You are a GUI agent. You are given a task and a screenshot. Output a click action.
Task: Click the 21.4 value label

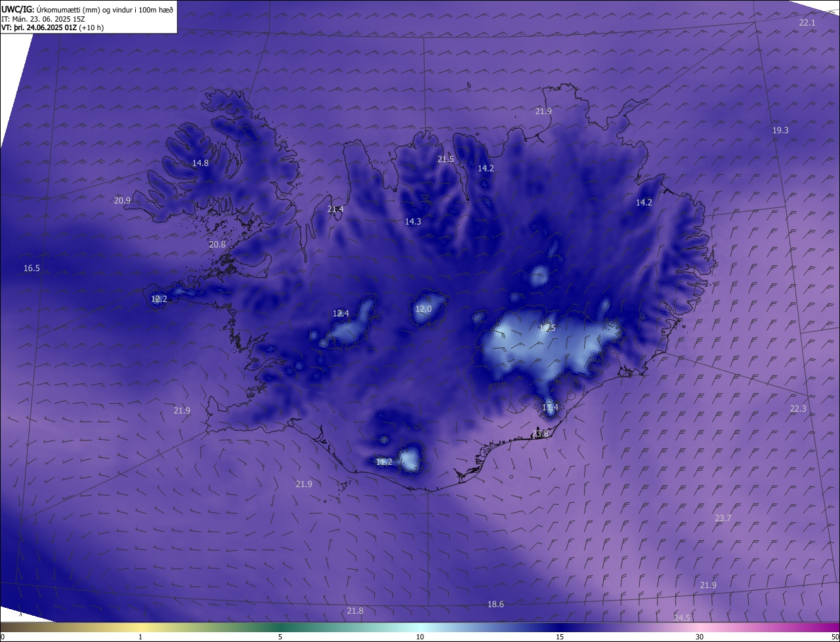pyautogui.click(x=335, y=209)
